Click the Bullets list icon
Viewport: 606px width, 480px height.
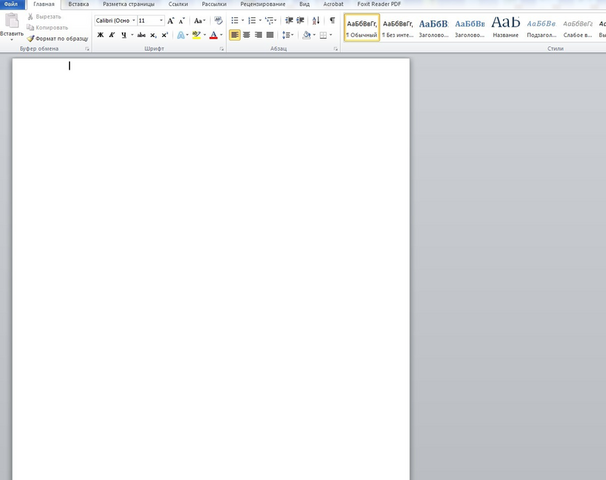click(235, 20)
